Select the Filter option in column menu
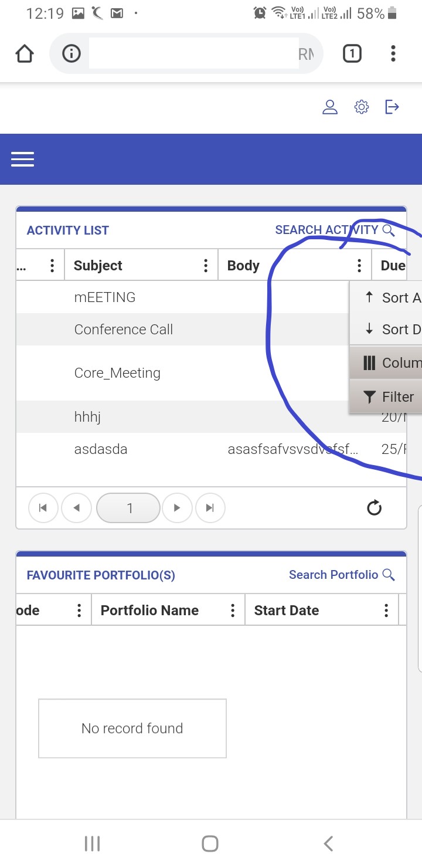The width and height of the screenshot is (422, 868). [390, 397]
